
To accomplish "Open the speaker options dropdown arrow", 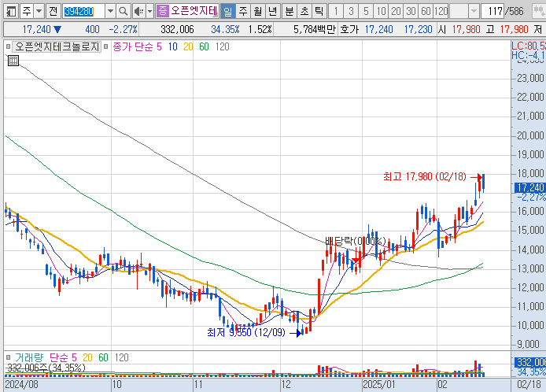I will pos(149,12).
